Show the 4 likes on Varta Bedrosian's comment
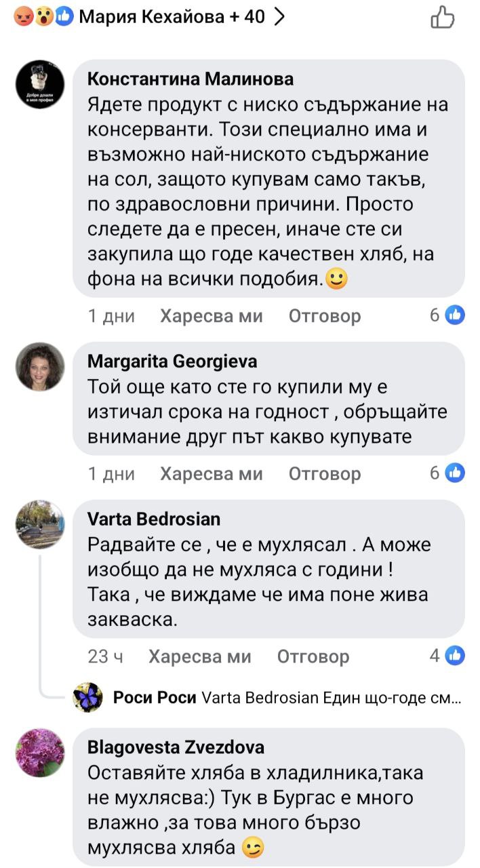This screenshot has width=480, height=868. pos(447,656)
